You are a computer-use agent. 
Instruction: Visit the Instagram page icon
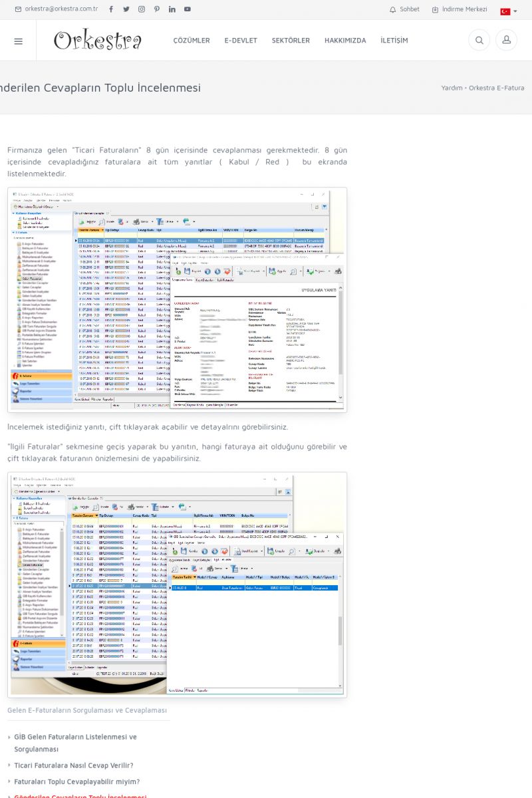(142, 9)
